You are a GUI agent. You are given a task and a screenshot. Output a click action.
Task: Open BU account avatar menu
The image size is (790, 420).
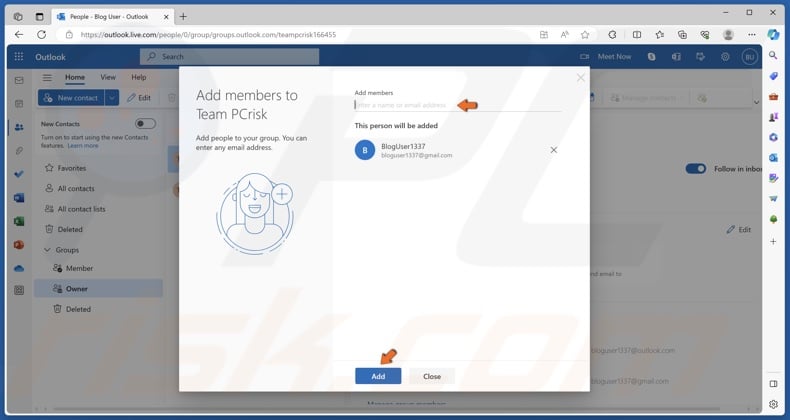(x=750, y=57)
